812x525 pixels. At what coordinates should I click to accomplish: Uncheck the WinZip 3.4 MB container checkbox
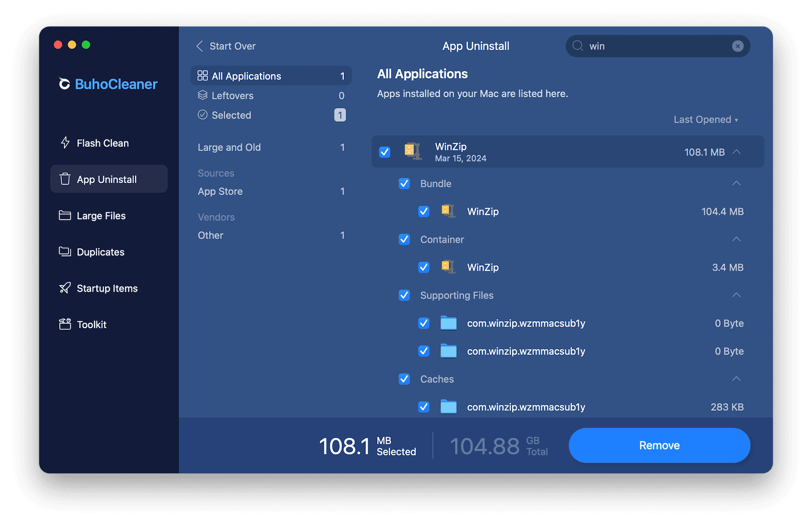point(424,267)
